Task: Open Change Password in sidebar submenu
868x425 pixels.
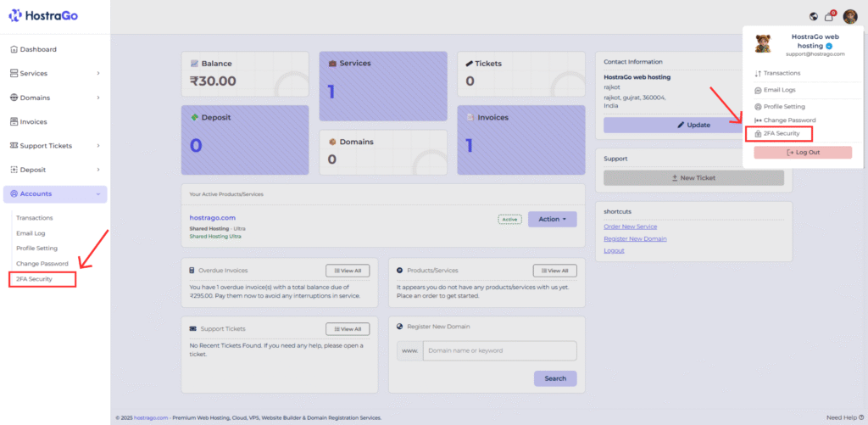Action: [42, 264]
